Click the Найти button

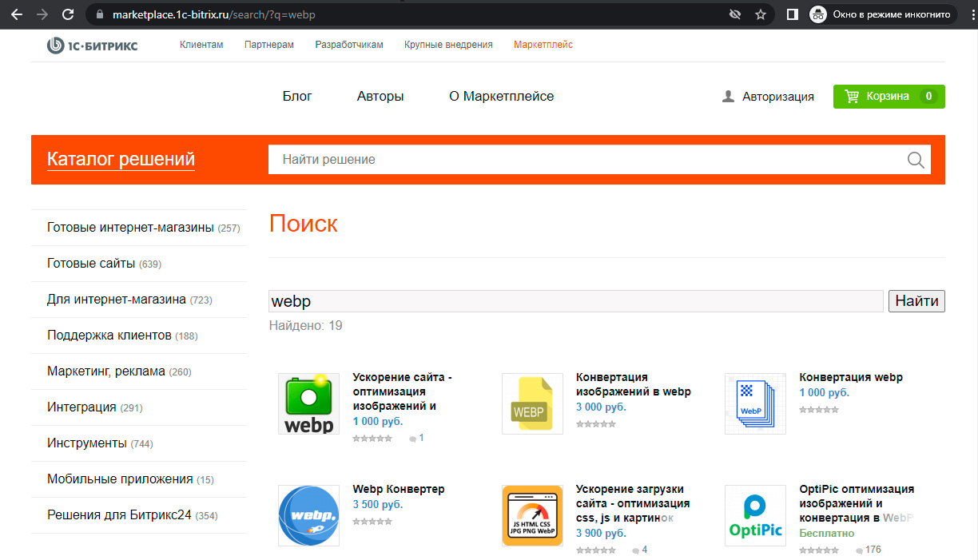click(x=916, y=301)
